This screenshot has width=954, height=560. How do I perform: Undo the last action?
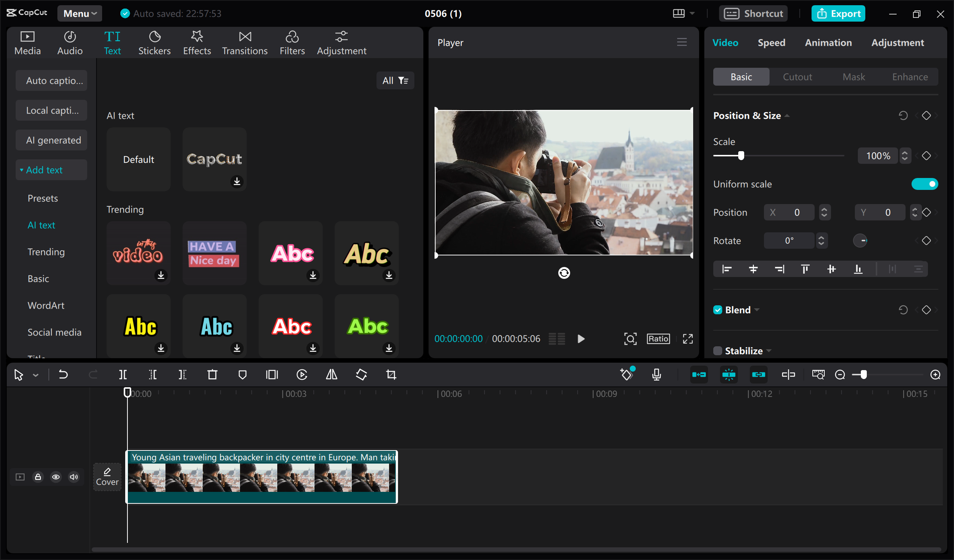pyautogui.click(x=63, y=375)
